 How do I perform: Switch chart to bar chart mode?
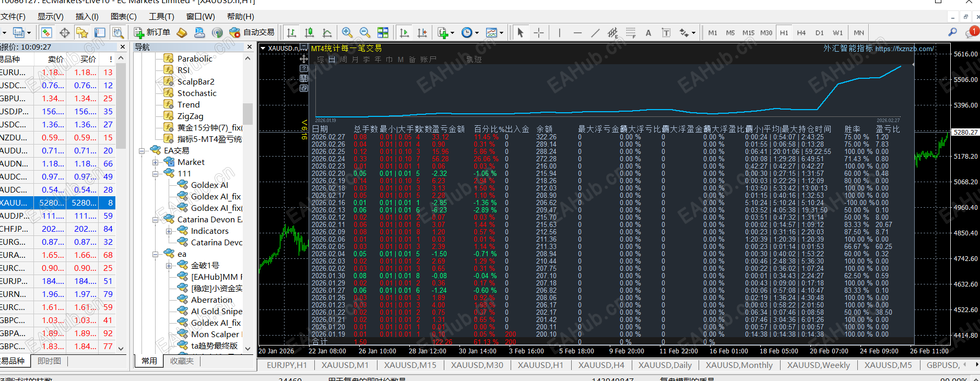coord(291,32)
